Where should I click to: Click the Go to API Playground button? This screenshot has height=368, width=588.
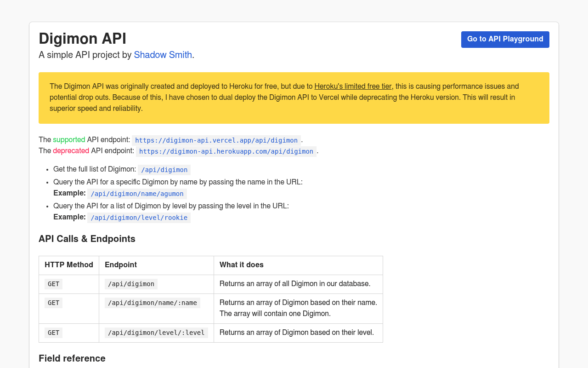coord(505,40)
